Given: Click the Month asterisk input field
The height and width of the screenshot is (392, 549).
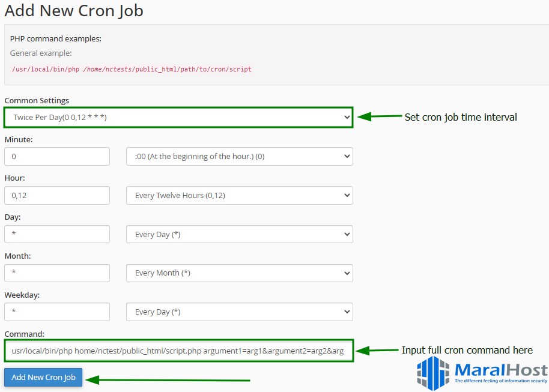Looking at the screenshot, I should pyautogui.click(x=57, y=273).
